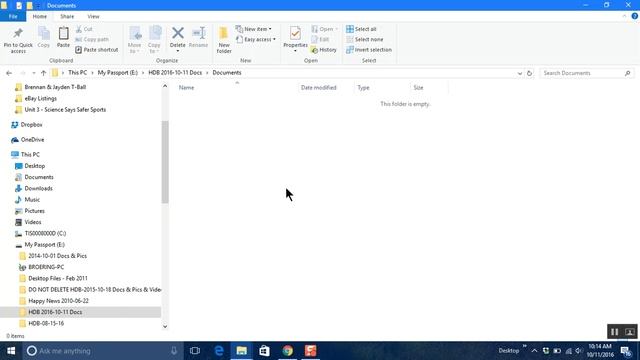Switch to the Share ribbon tab
640x360 pixels.
pyautogui.click(x=67, y=16)
